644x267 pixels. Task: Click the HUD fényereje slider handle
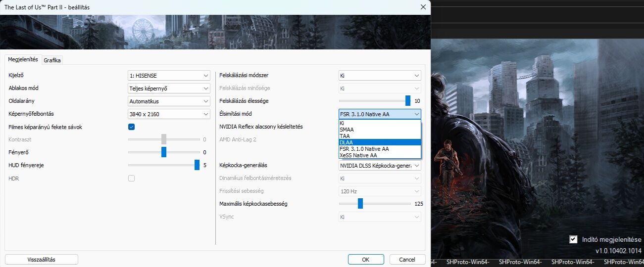coord(197,165)
